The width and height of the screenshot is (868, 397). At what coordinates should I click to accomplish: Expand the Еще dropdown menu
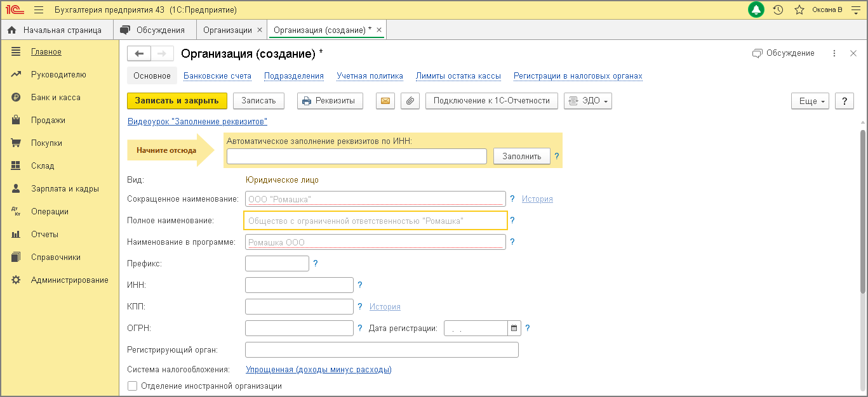(x=810, y=101)
